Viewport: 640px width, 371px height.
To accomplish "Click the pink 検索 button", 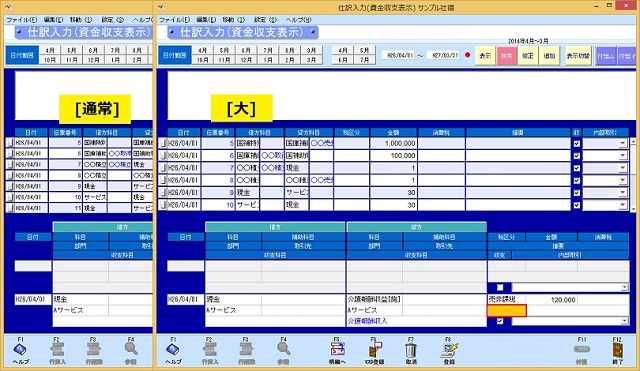I will point(507,56).
